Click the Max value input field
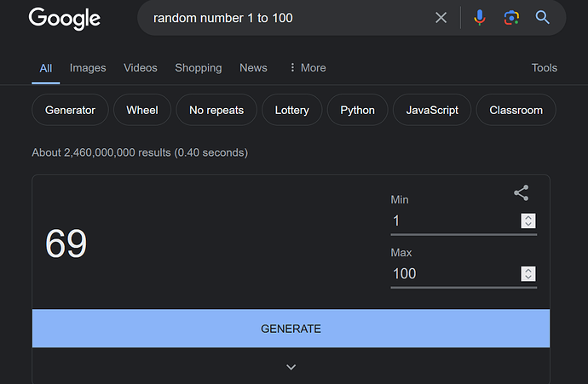The width and height of the screenshot is (588, 384). tap(454, 273)
